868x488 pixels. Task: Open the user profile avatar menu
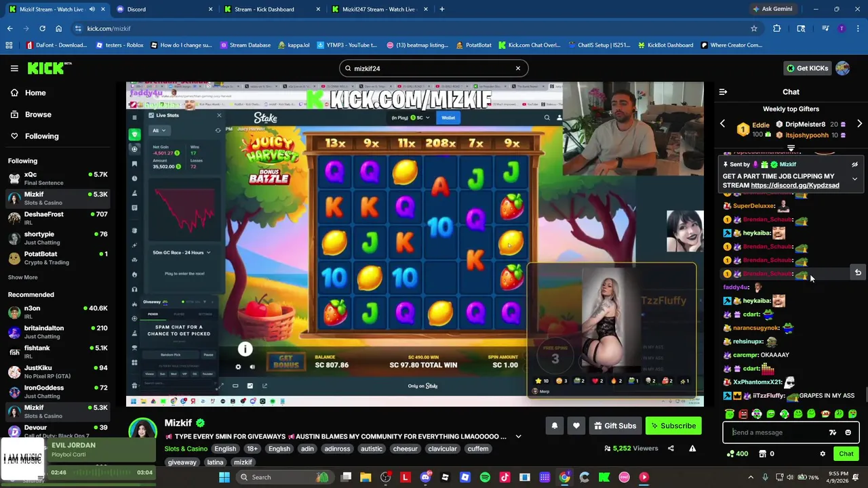pyautogui.click(x=843, y=68)
